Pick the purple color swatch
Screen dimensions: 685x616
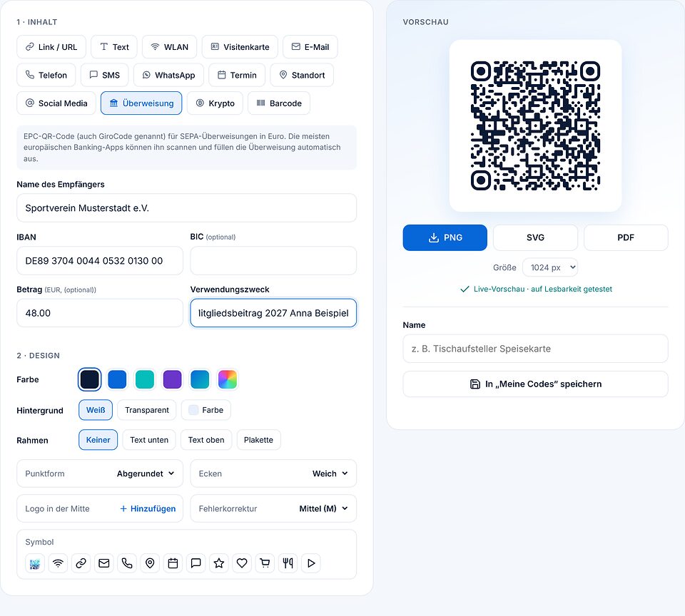(x=172, y=379)
